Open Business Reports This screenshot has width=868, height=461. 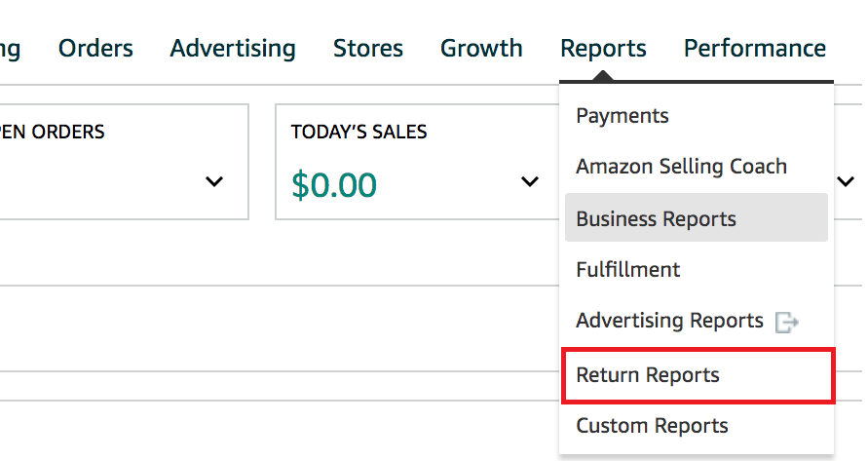(x=656, y=218)
